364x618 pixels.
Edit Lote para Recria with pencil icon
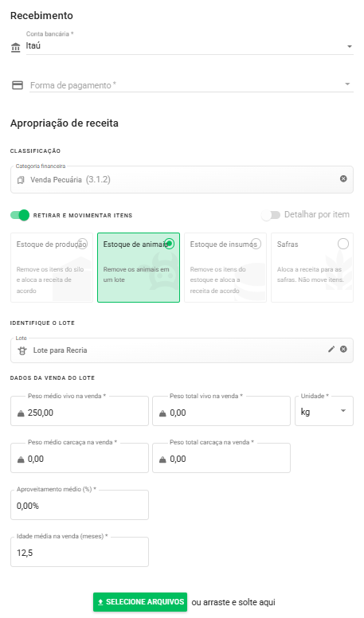pyautogui.click(x=331, y=349)
